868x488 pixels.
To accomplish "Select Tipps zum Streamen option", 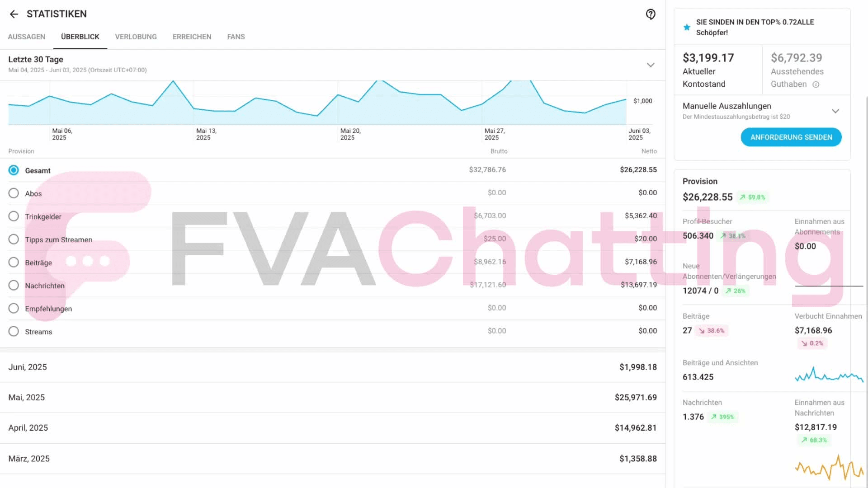I will coord(14,239).
